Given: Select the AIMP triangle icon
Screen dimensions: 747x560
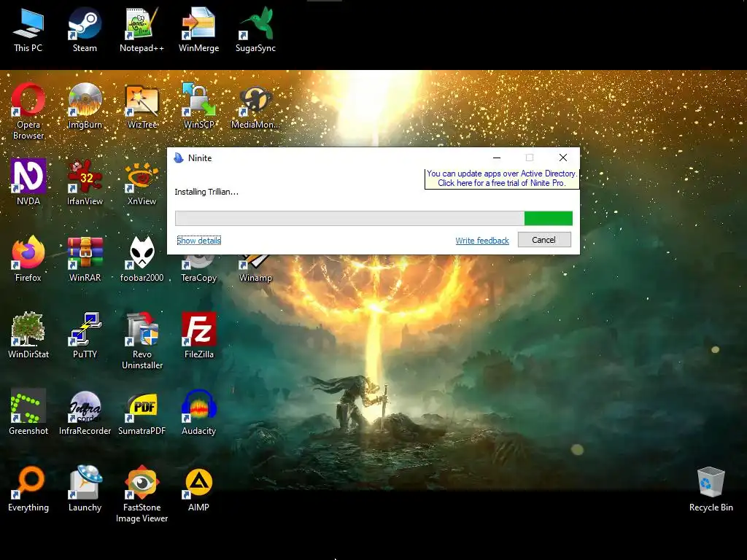Looking at the screenshot, I should click(x=198, y=482).
